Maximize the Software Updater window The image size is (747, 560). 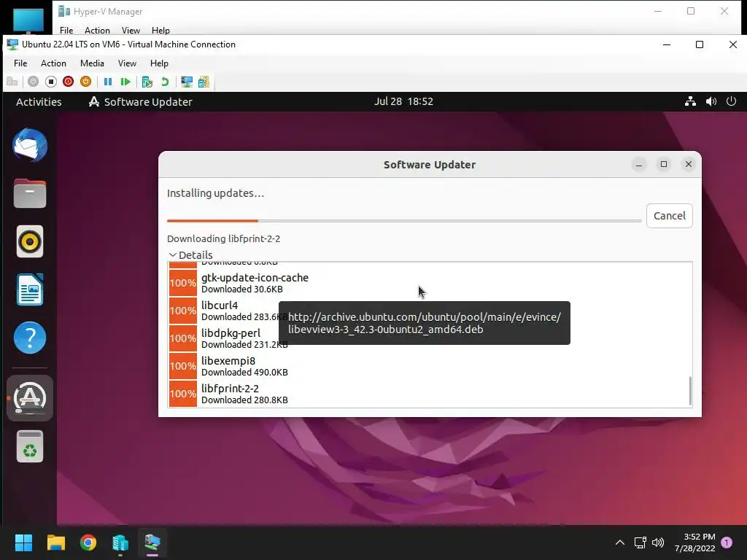click(664, 164)
